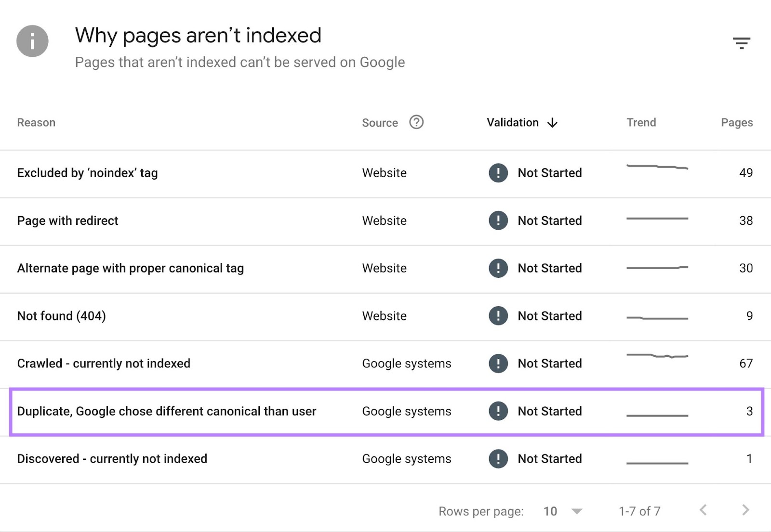Select the validation status icon for Not found (404)

[x=498, y=316]
